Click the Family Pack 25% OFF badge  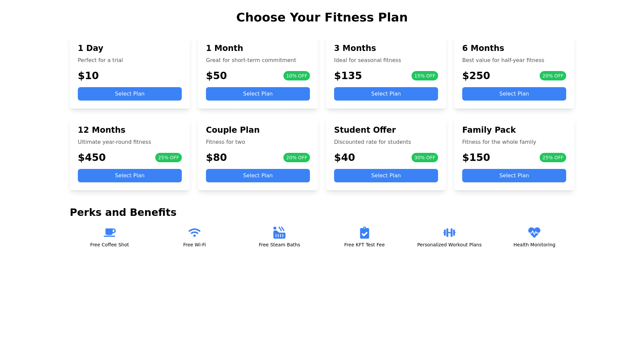553,158
